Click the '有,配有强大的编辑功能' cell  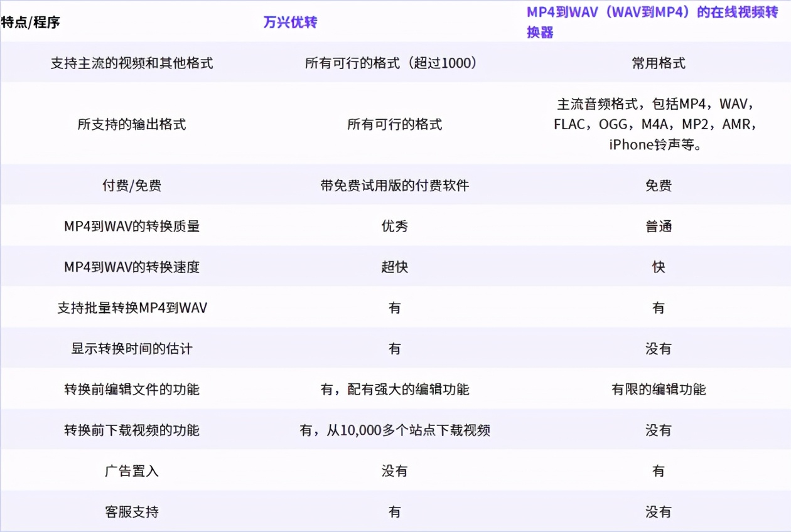[395, 390]
